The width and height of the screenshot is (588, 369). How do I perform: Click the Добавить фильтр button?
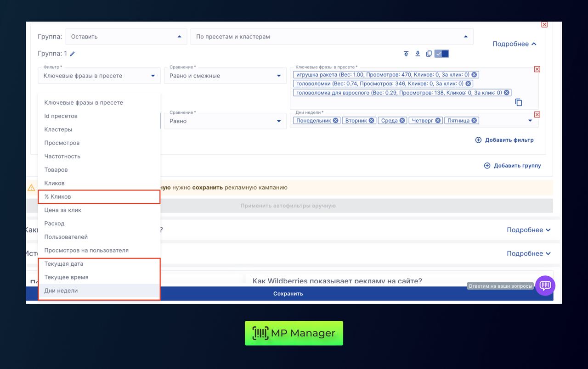(x=504, y=140)
